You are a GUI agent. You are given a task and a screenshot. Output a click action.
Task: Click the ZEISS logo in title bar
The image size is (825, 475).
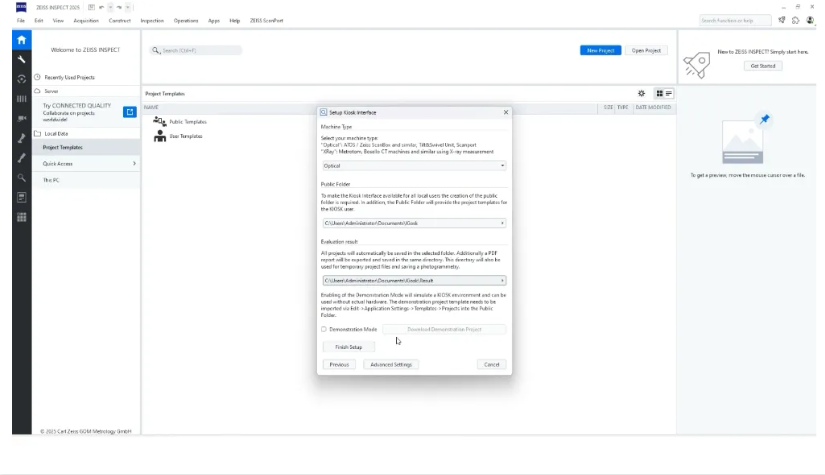pos(21,7)
